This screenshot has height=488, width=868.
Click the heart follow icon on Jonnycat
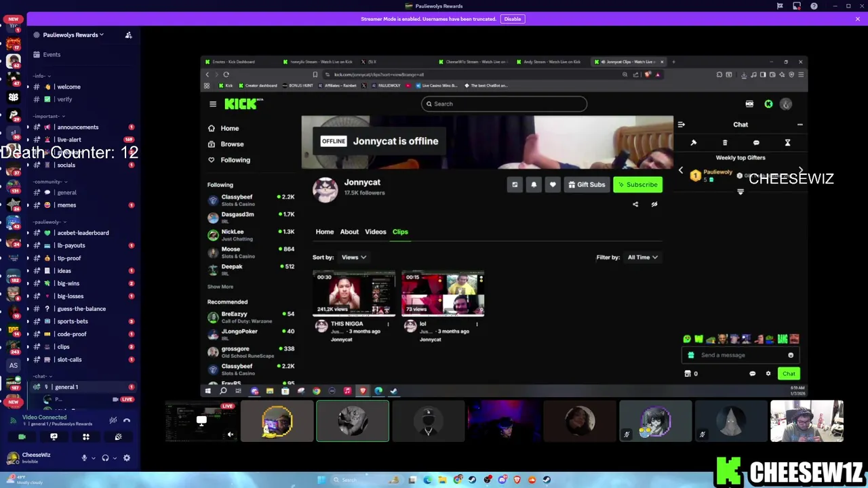coord(553,184)
